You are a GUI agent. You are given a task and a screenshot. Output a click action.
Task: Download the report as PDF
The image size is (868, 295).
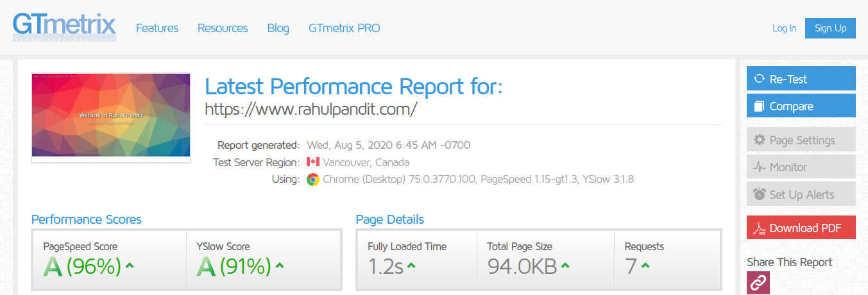click(801, 228)
